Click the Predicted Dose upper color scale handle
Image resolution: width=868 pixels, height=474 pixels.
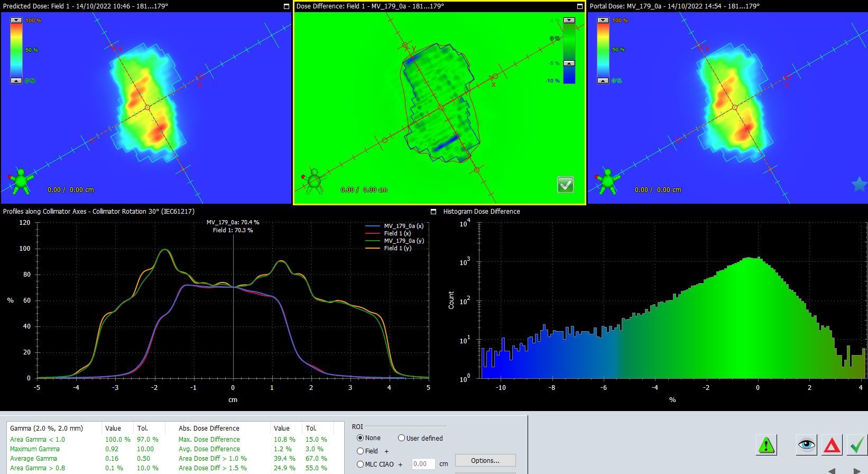coord(16,20)
